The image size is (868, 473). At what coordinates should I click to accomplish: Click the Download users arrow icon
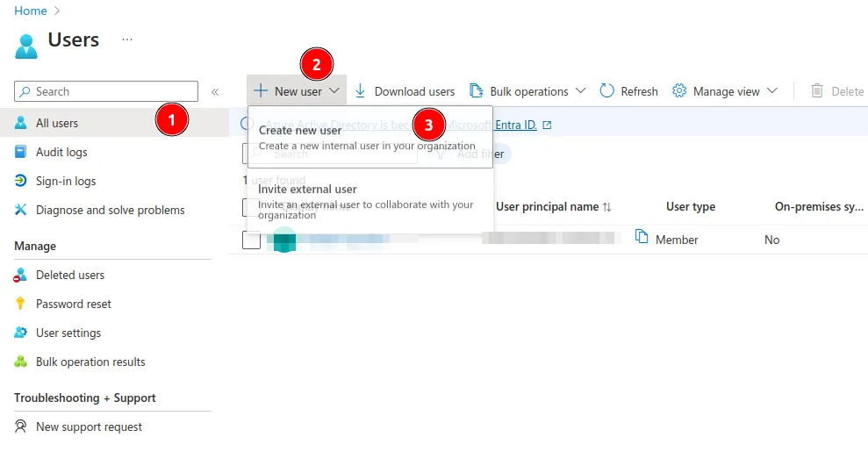pyautogui.click(x=360, y=91)
